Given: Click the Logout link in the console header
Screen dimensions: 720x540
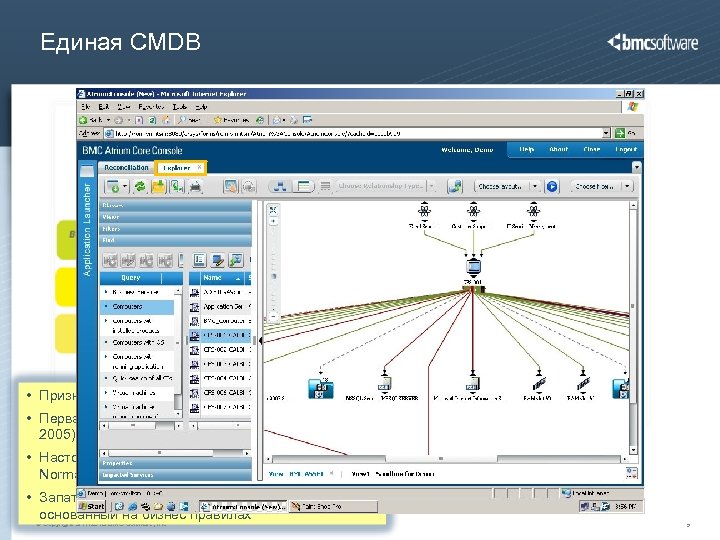Looking at the screenshot, I should coord(626,150).
